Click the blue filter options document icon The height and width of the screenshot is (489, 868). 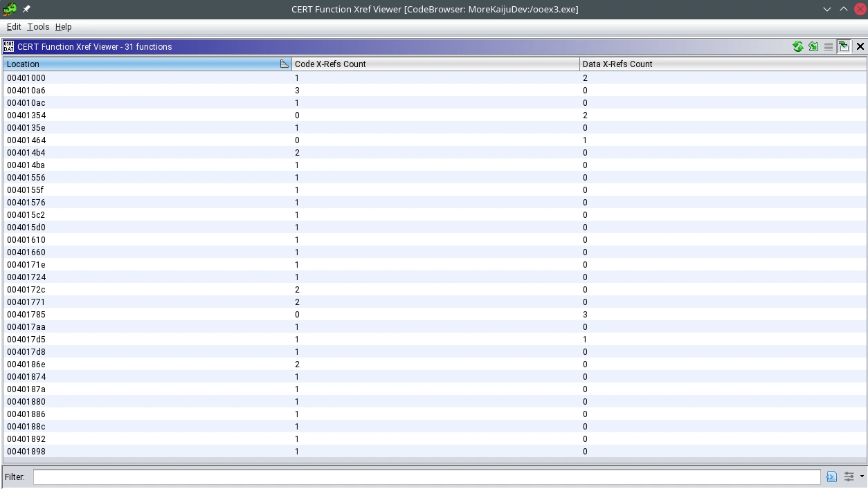coord(831,477)
